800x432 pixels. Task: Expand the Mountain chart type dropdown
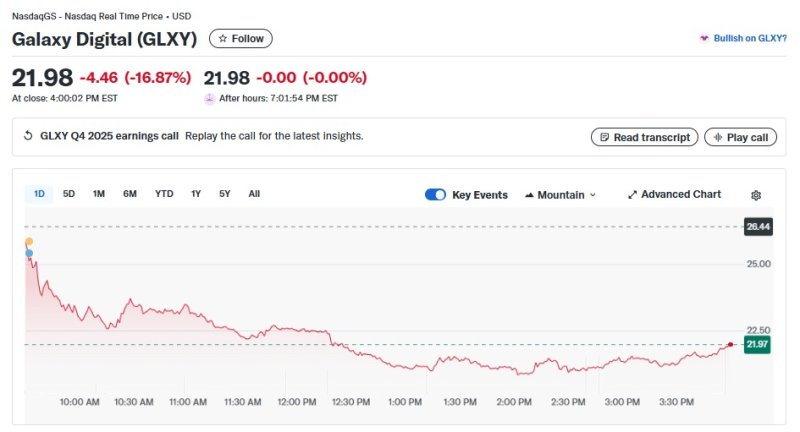pyautogui.click(x=560, y=195)
